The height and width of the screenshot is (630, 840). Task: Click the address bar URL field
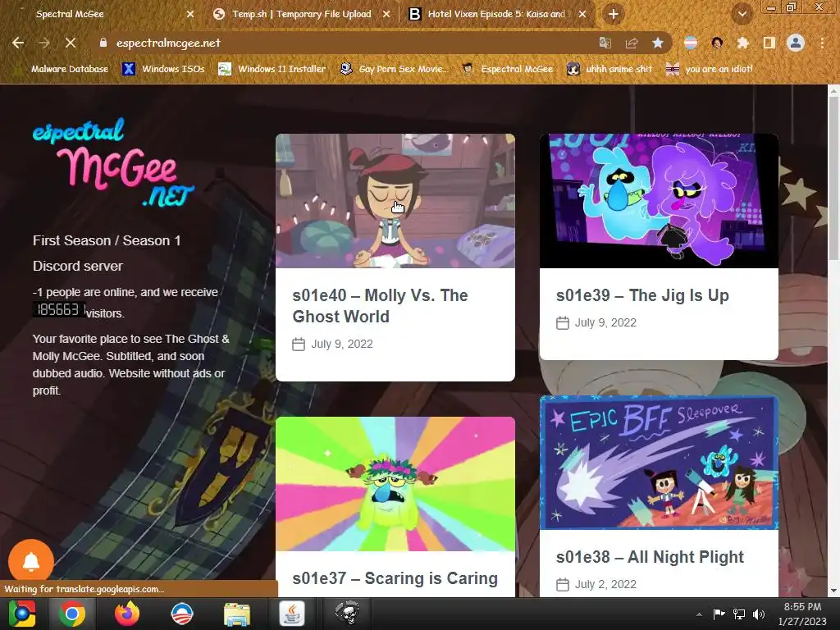coord(343,43)
